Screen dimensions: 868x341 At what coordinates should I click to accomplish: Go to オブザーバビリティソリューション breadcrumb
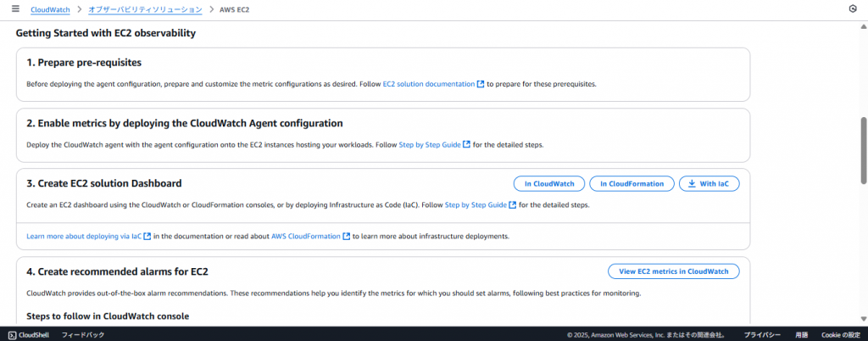[x=145, y=9]
